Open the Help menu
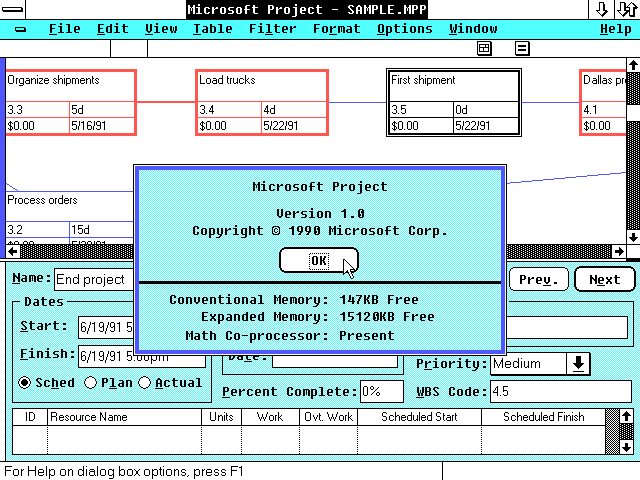Viewport: 640px width, 480px height. pos(616,29)
